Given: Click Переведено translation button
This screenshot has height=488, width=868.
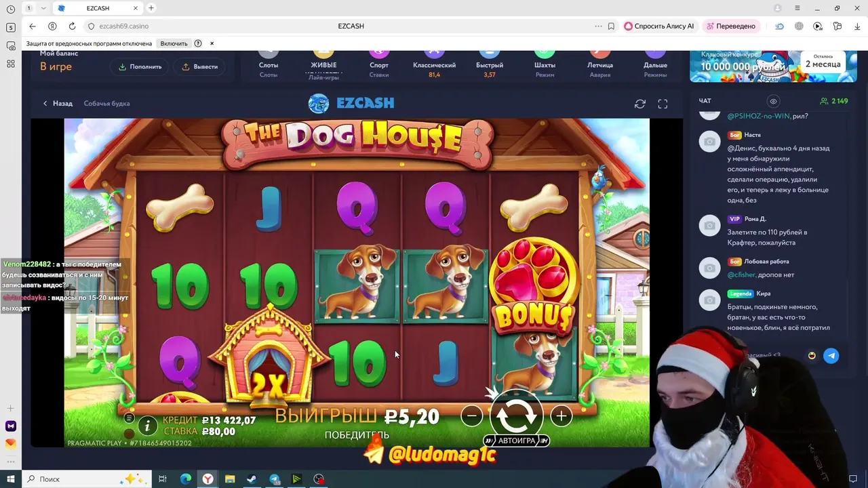Looking at the screenshot, I should click(x=731, y=26).
